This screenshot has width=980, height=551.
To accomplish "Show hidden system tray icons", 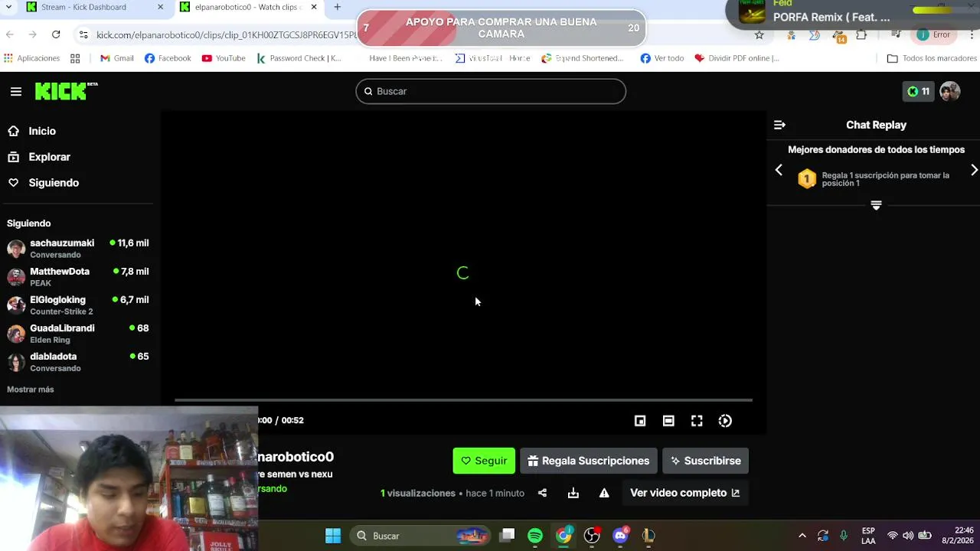I will (x=802, y=536).
